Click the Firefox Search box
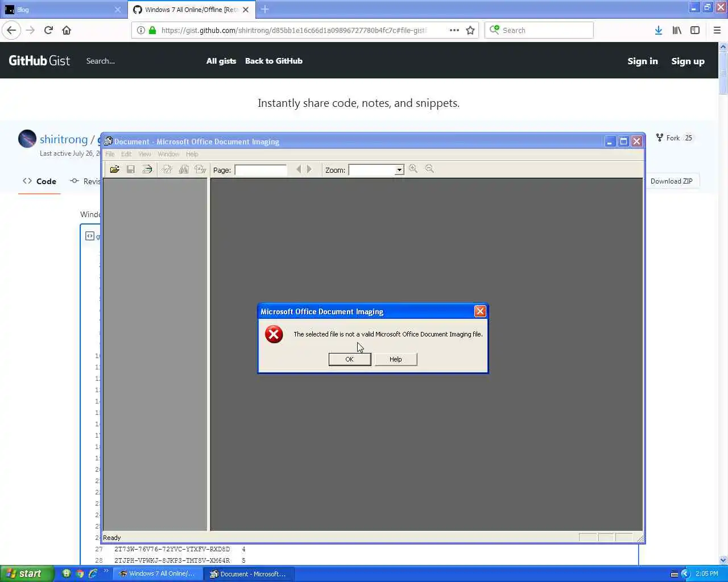The height and width of the screenshot is (582, 728). [x=539, y=30]
